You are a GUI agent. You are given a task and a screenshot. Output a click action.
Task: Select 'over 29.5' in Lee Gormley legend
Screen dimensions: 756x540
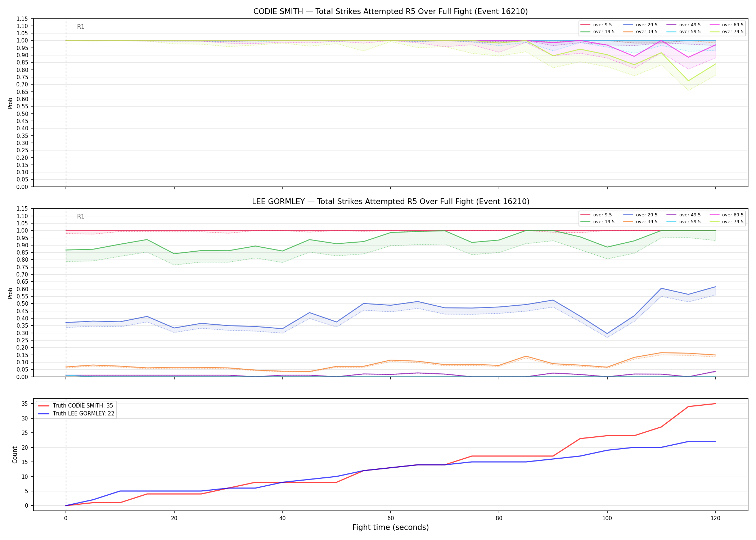(x=640, y=215)
